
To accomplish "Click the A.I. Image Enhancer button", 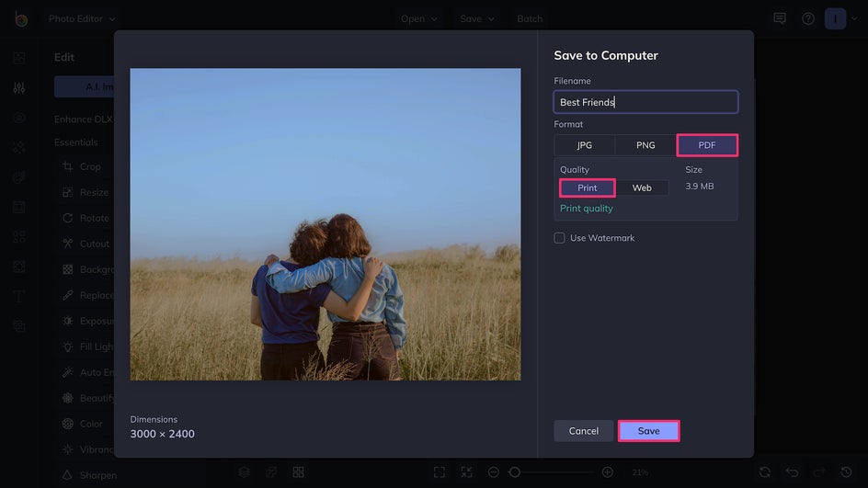I will click(x=85, y=87).
